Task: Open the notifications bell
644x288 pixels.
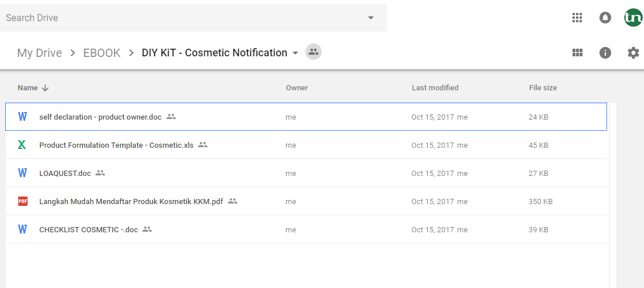Action: tap(605, 18)
